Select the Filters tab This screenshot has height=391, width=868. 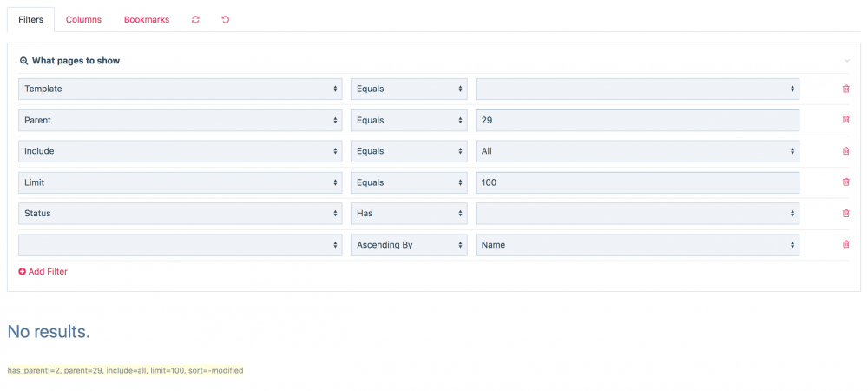30,19
